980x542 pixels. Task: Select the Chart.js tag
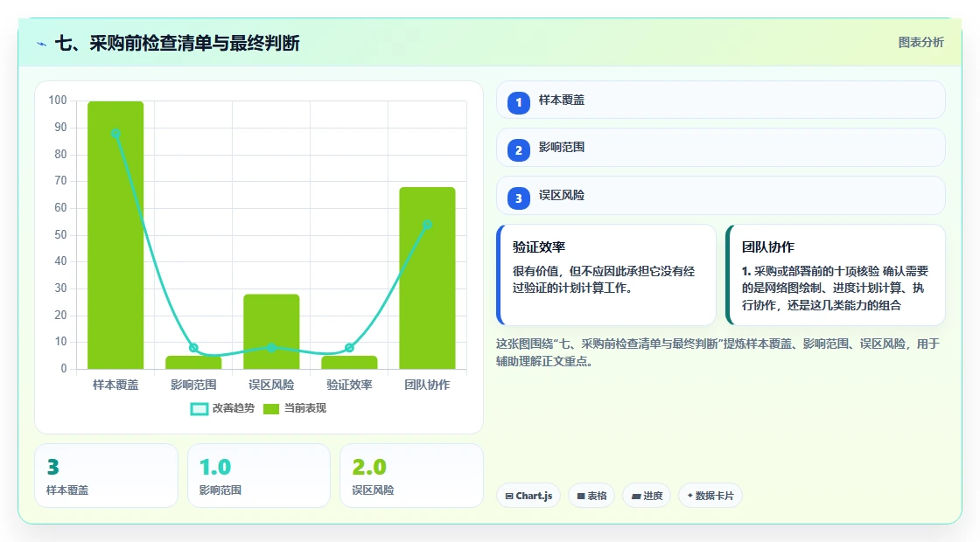click(528, 496)
